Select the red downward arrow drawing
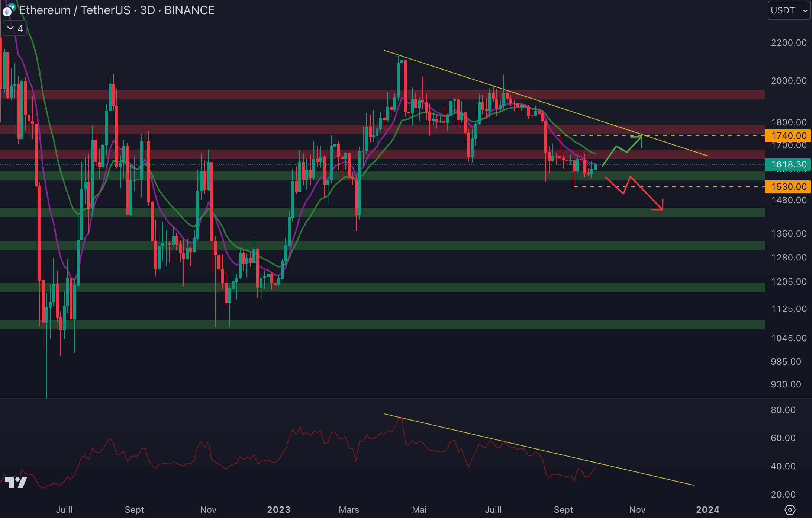Viewport: 812px width, 518px height. click(x=647, y=194)
